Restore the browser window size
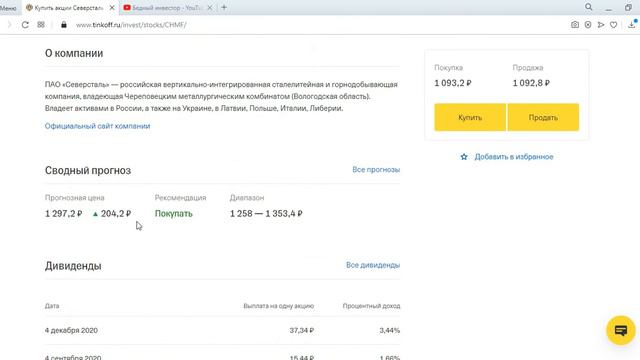Screen dimensions: 640x360 [x=628, y=7]
